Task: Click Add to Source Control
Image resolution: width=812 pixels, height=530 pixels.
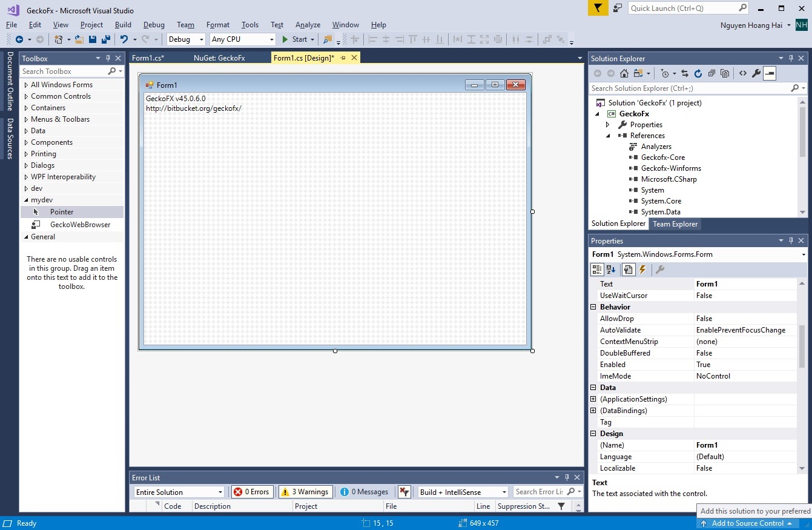Action: [747, 523]
